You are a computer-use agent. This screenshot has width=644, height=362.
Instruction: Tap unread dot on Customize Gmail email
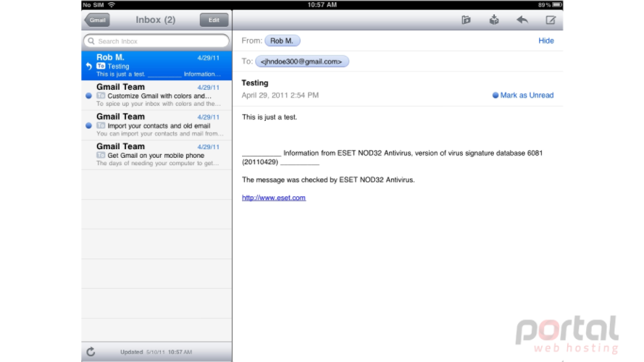88,96
